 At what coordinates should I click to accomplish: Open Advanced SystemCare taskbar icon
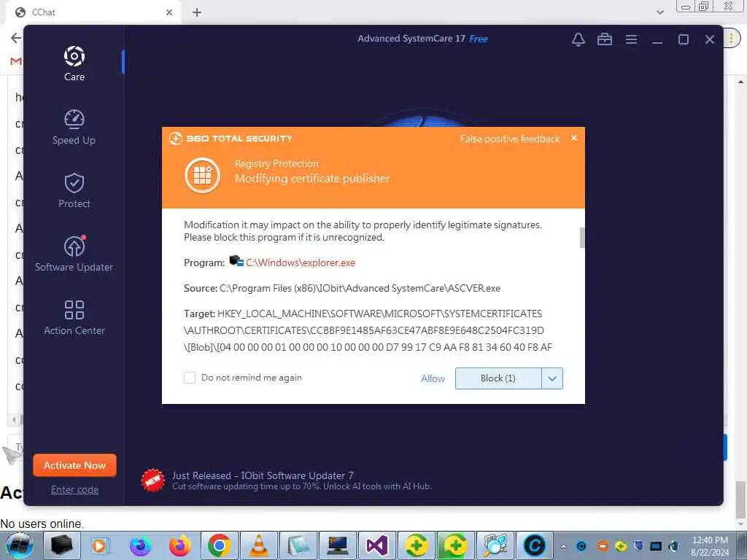[534, 545]
